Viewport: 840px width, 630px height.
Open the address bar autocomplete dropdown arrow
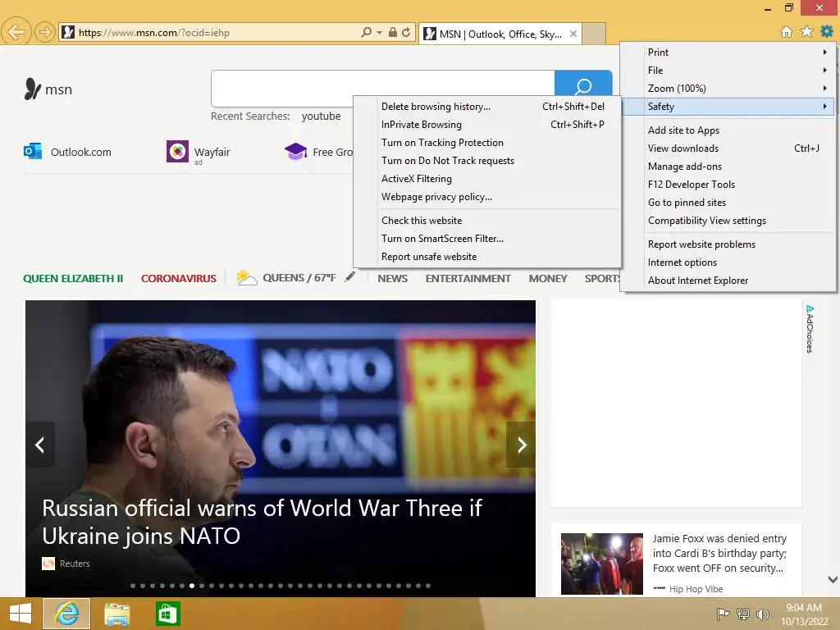379,32
